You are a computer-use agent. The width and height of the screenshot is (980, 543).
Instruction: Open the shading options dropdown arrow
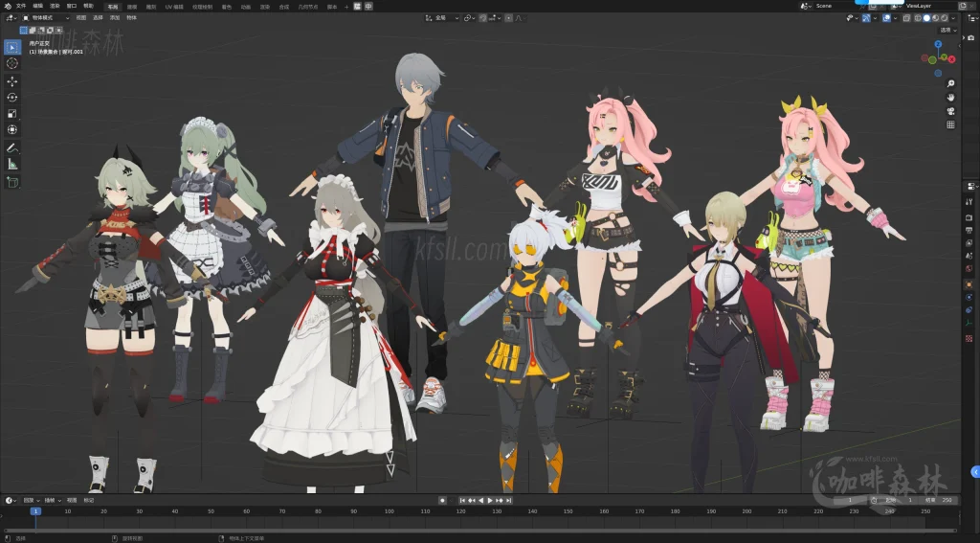click(953, 18)
